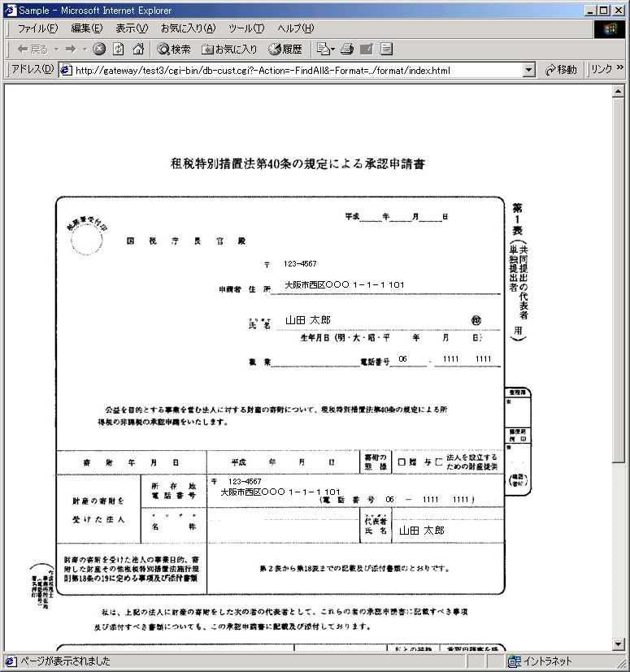Open the back history dropdown arrow

tap(57, 50)
